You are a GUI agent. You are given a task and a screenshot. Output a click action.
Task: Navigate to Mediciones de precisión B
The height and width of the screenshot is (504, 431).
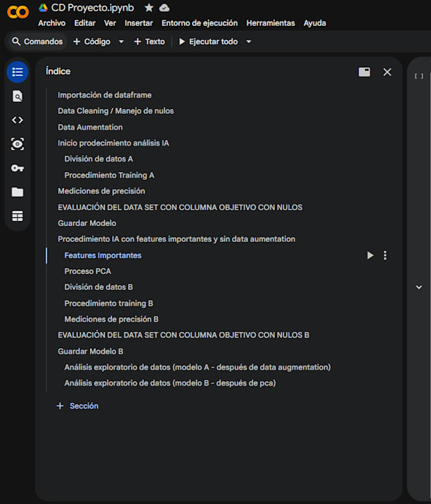pyautogui.click(x=112, y=319)
